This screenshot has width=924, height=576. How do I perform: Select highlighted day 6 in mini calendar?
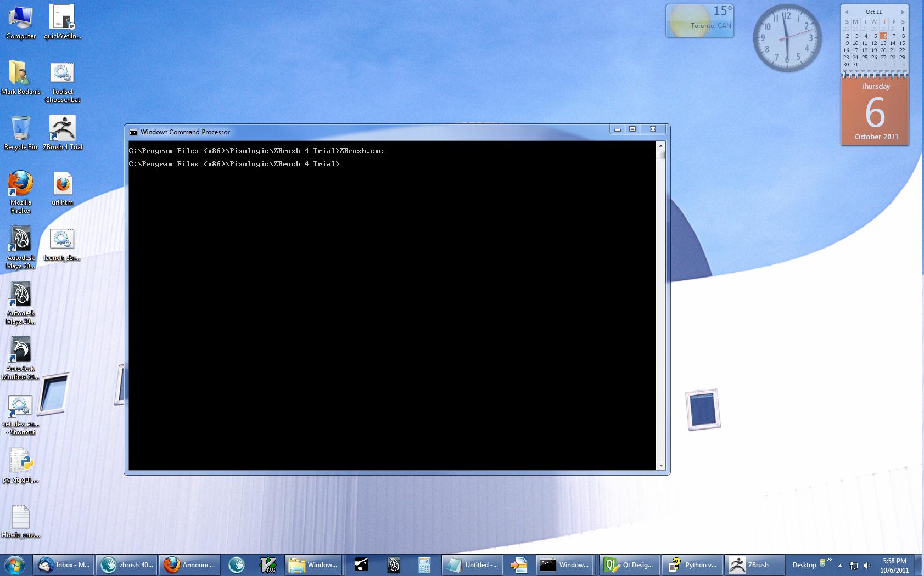[883, 36]
